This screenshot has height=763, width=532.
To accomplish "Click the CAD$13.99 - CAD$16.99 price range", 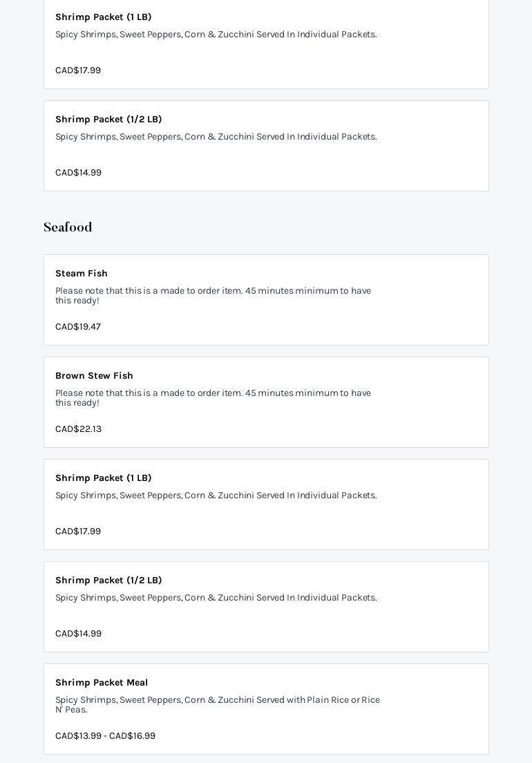I will (105, 736).
